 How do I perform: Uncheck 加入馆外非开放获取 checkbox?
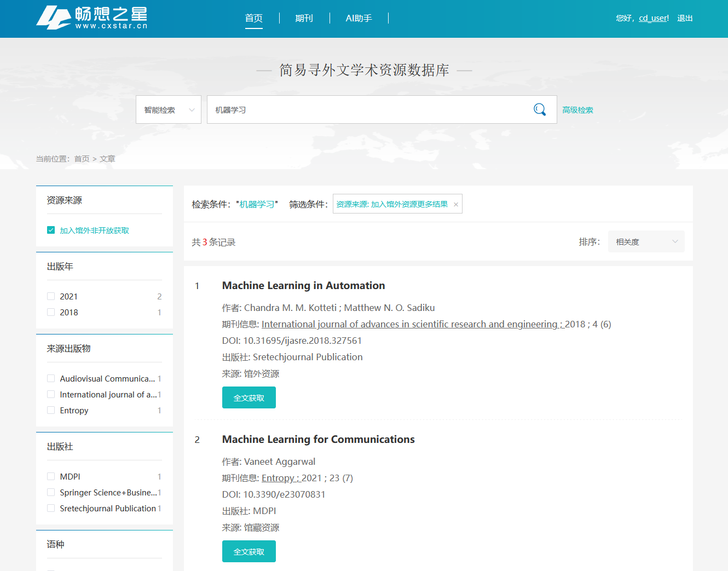[x=51, y=230]
